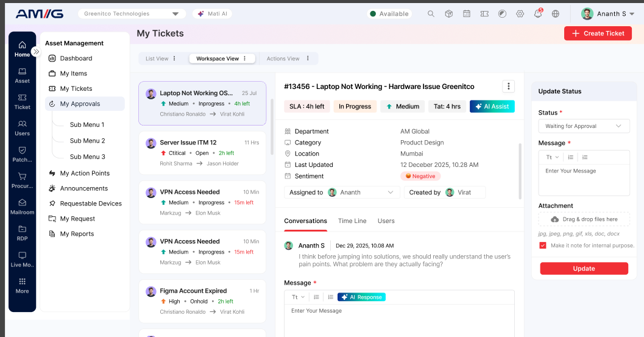
Task: Open the Time Line tab
Action: pos(352,221)
